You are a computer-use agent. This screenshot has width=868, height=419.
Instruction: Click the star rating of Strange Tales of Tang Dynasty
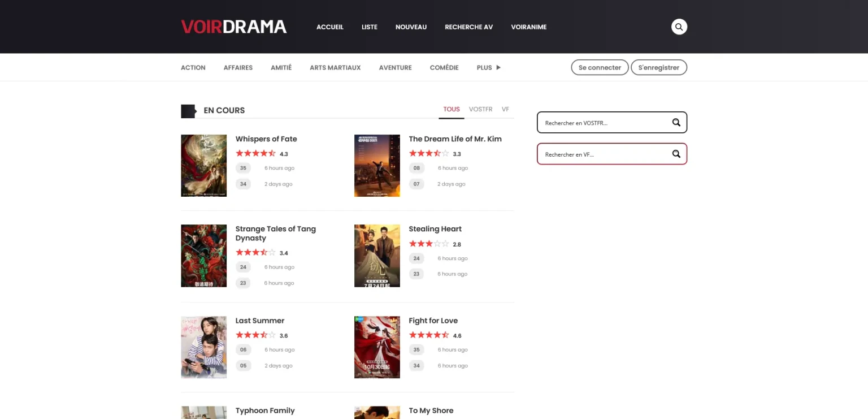pyautogui.click(x=255, y=253)
